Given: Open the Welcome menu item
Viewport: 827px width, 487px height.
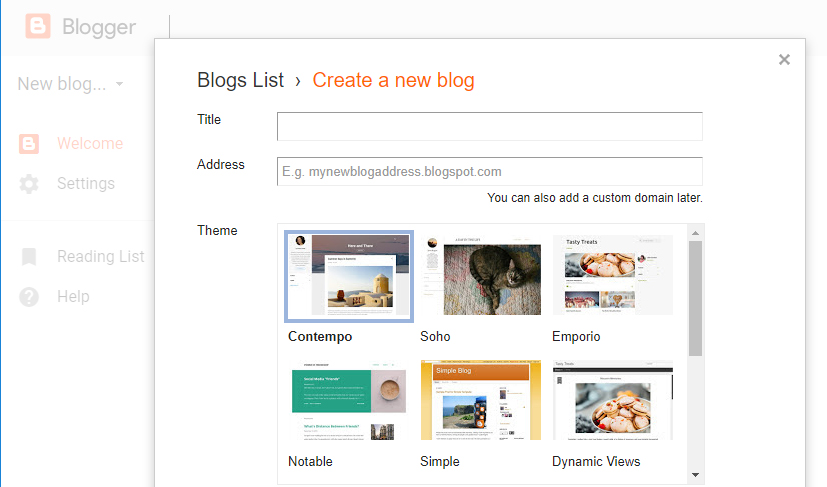Looking at the screenshot, I should tap(90, 144).
